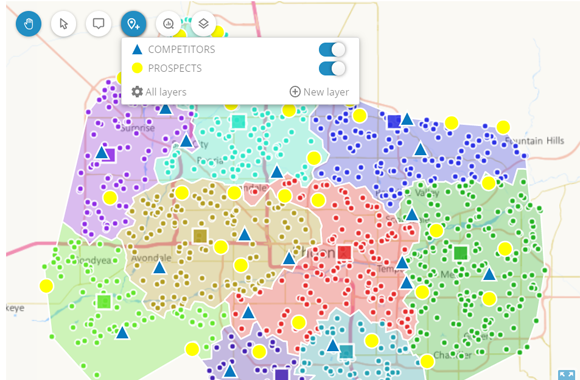Click the blue triangle COMPETITORS legend icon
580x380 pixels.
tap(137, 49)
